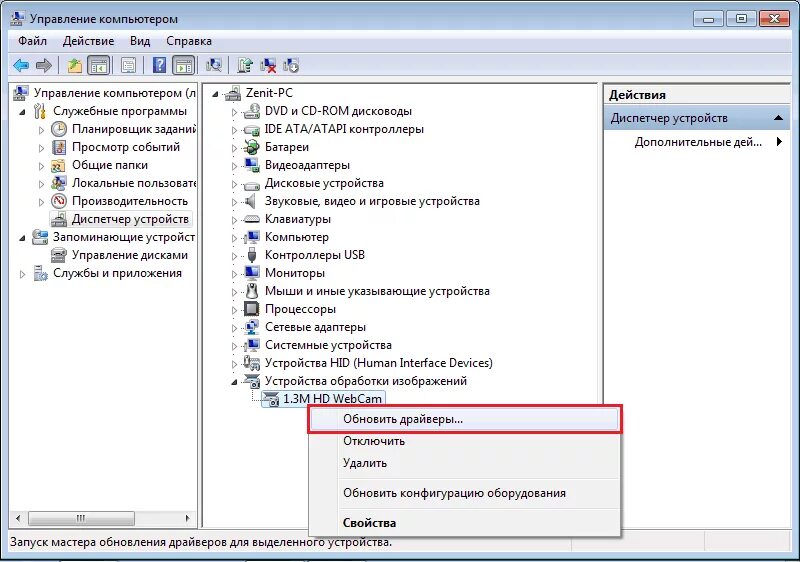Click the left pane scroll-right arrow
This screenshot has width=800, height=562.
[x=188, y=518]
